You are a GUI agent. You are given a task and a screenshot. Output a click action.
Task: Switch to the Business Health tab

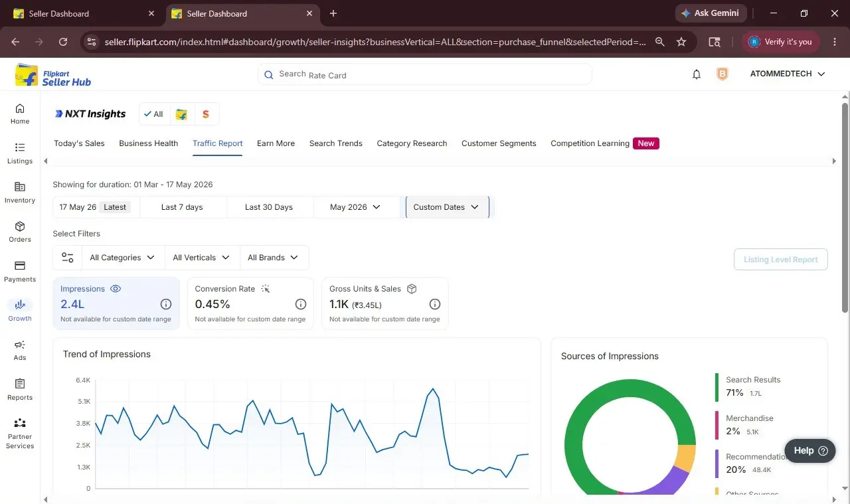coord(149,143)
